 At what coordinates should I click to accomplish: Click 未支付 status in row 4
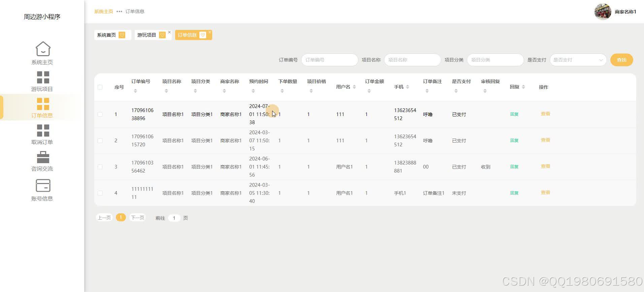(459, 193)
